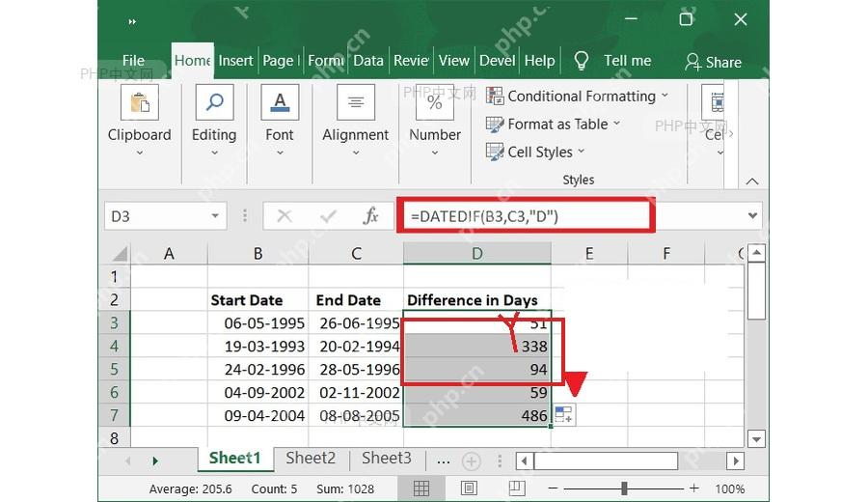Click the Cell Styles icon
868x502 pixels.
click(495, 152)
